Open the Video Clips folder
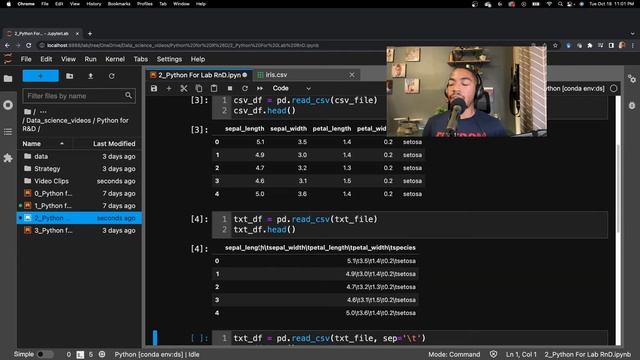 (x=80, y=181)
